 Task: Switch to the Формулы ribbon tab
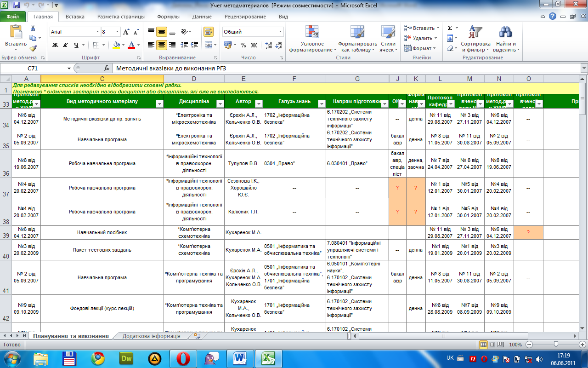tap(168, 17)
